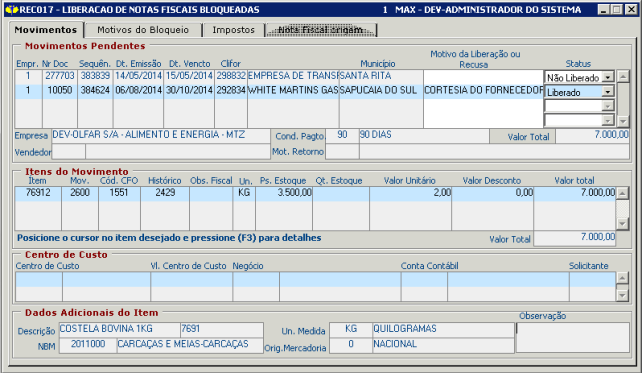
Task: Click the CORTESIA DO FORNECEDOR motivo field
Action: click(x=484, y=91)
